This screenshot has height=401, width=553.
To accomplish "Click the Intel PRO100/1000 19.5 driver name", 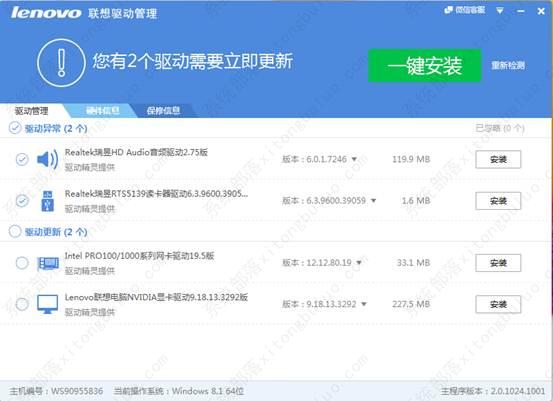I will [139, 256].
